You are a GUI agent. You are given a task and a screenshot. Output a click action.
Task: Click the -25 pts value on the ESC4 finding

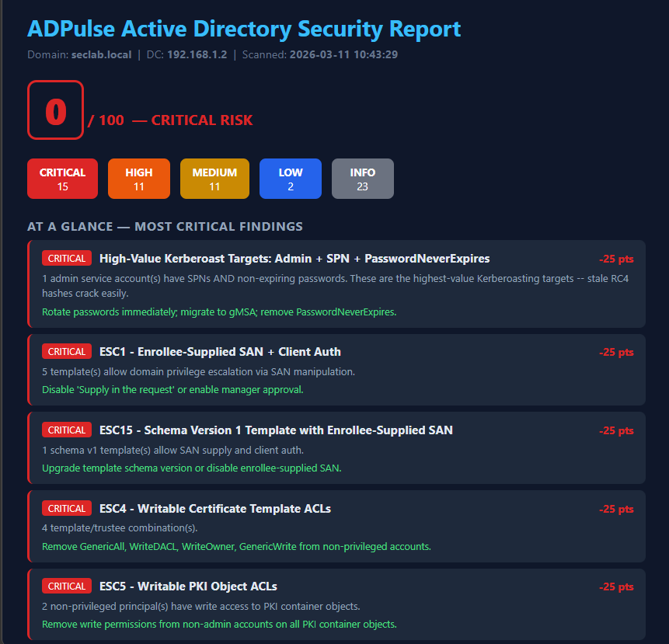coord(616,510)
